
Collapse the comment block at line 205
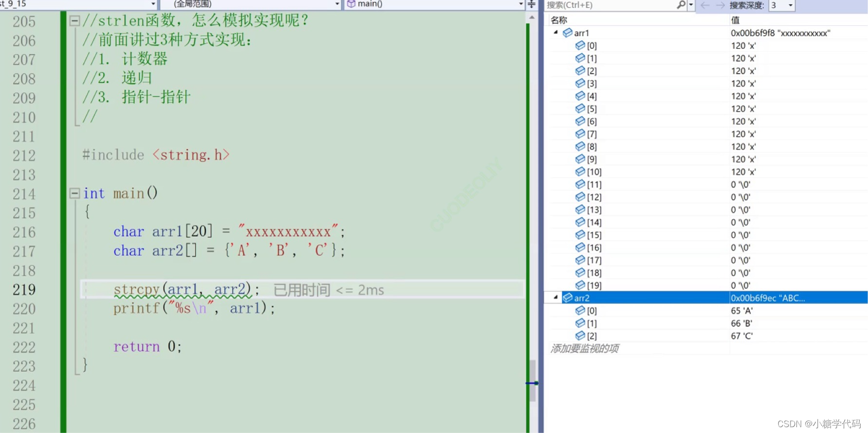point(74,21)
